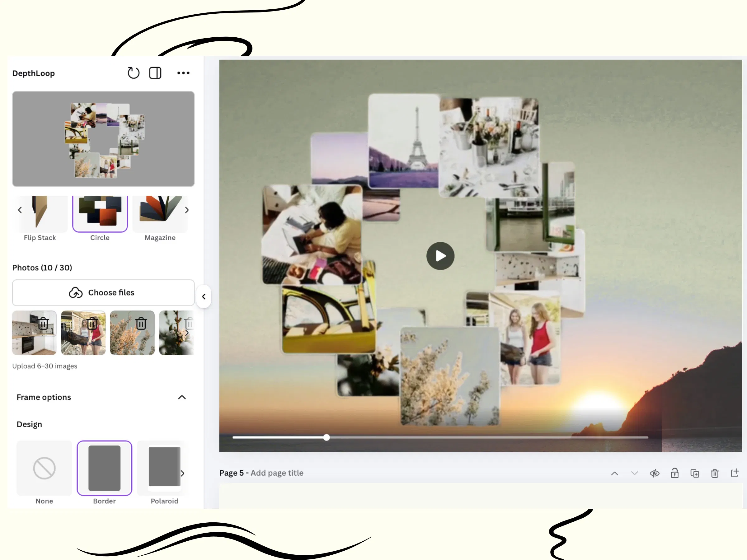Show more frame design options

point(182,473)
